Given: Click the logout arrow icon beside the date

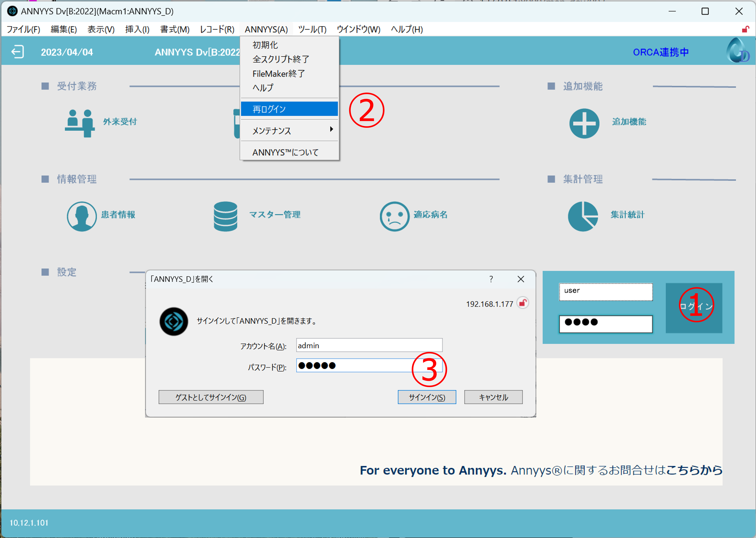Looking at the screenshot, I should pos(18,52).
